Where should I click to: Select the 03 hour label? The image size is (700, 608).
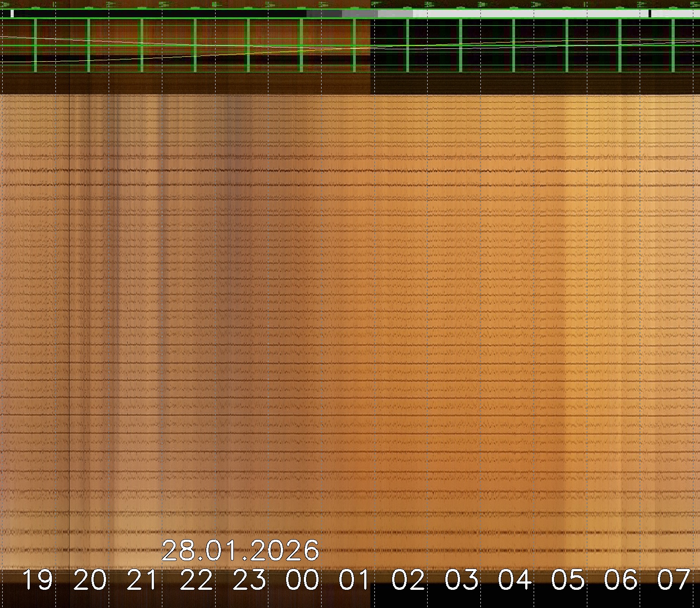click(x=461, y=580)
